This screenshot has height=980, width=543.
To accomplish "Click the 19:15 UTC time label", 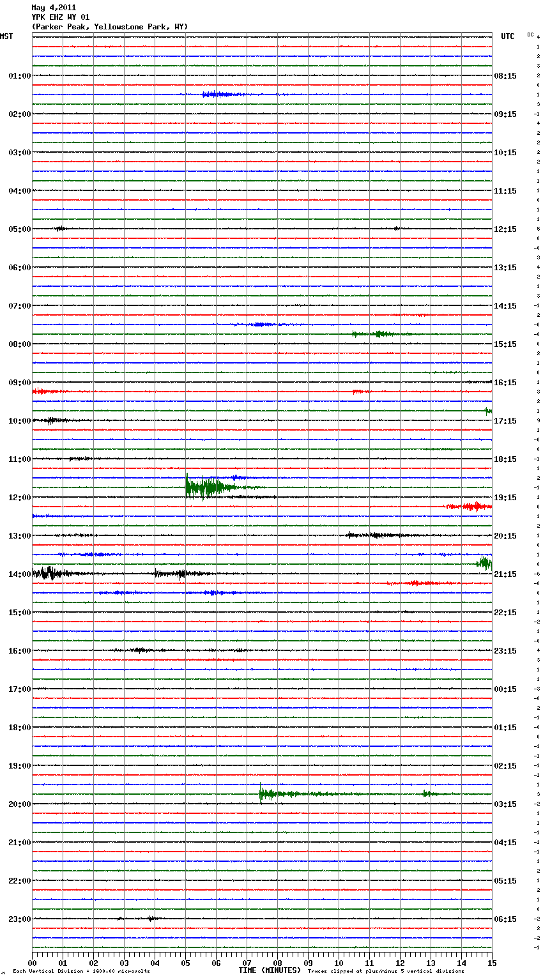I will click(505, 497).
